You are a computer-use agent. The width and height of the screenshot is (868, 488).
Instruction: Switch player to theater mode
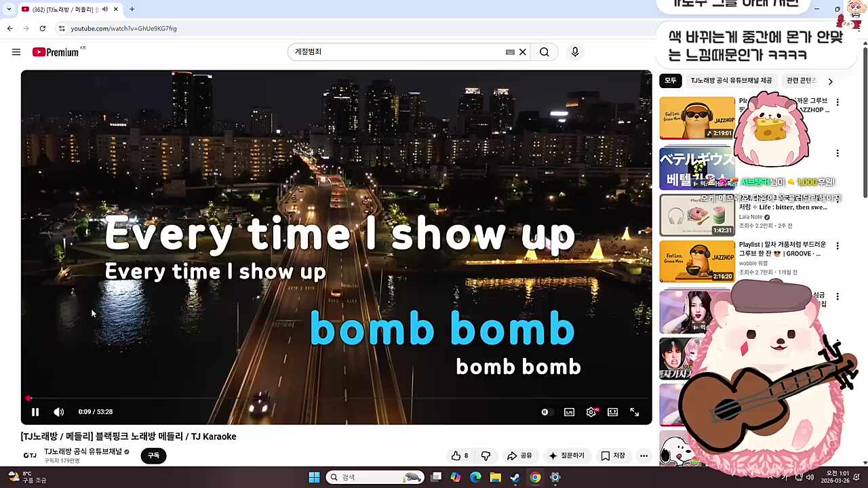(x=613, y=412)
